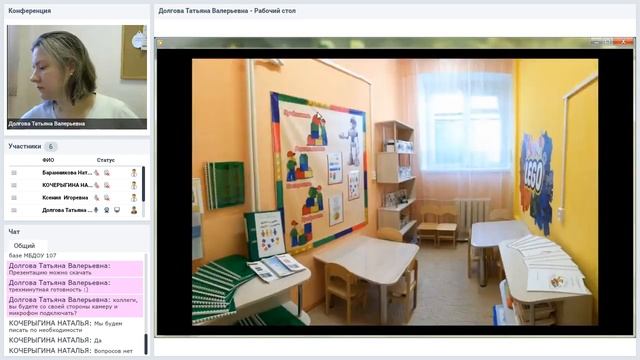Click the shared window's title bar icon
The image size is (640, 360).
pos(161,42)
